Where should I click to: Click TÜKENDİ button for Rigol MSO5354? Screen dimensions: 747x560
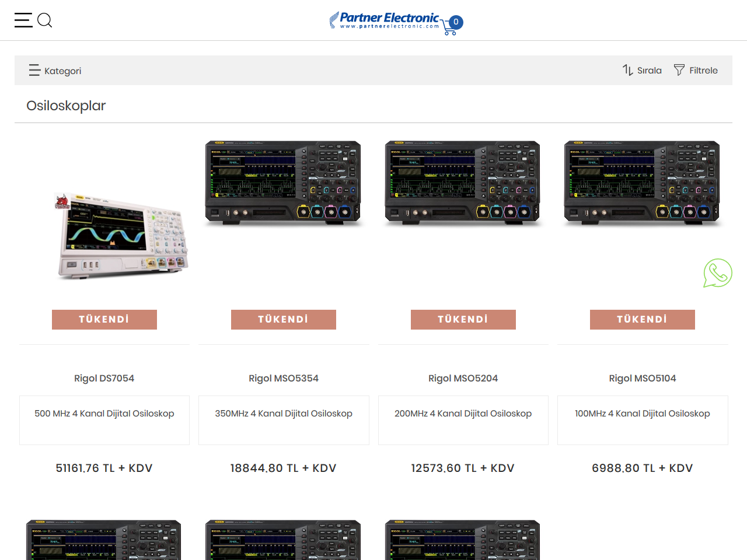click(284, 320)
